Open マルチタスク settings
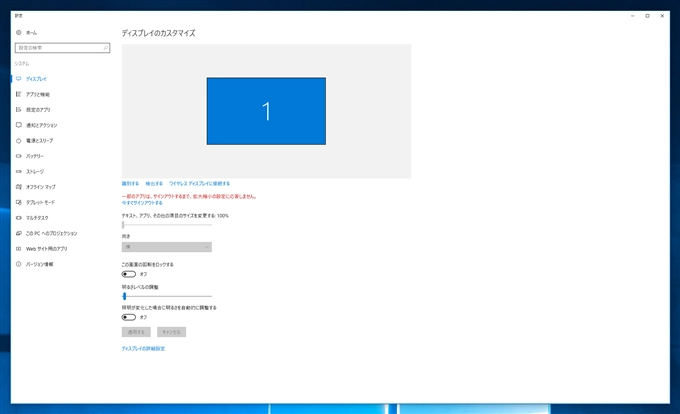 (x=37, y=218)
